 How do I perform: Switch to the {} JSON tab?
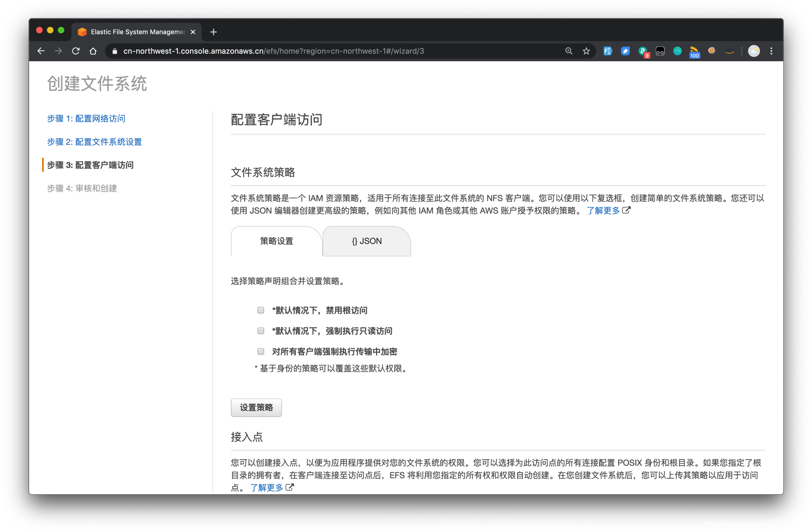pos(367,241)
